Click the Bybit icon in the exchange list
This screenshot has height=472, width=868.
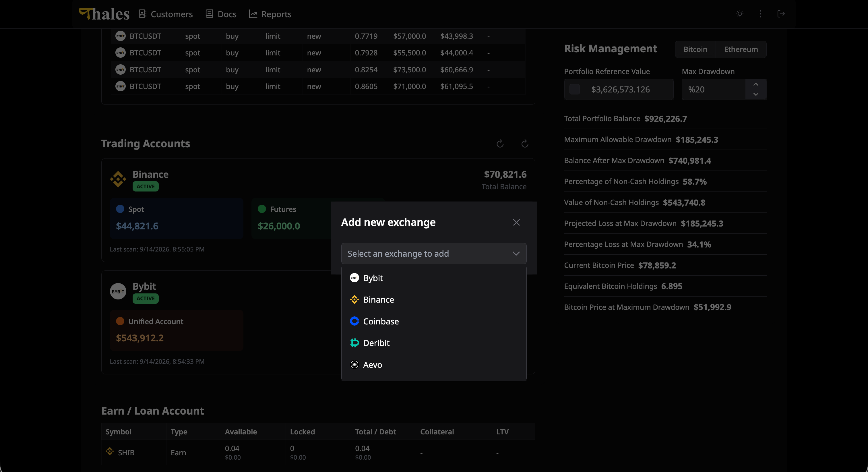point(354,278)
